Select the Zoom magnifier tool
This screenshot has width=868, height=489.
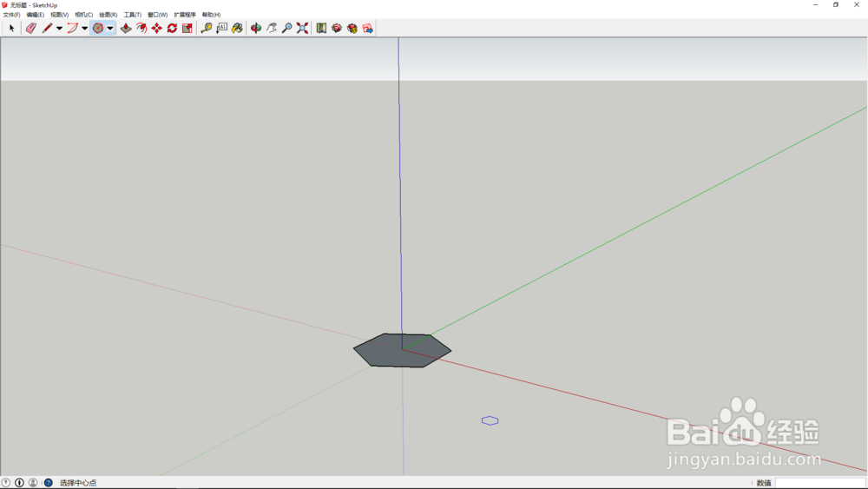286,29
